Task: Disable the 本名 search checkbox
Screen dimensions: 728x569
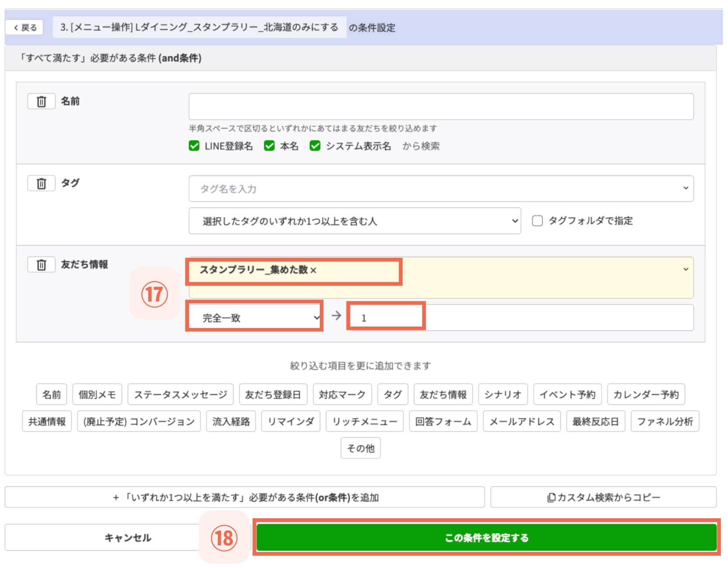Action: click(x=269, y=146)
